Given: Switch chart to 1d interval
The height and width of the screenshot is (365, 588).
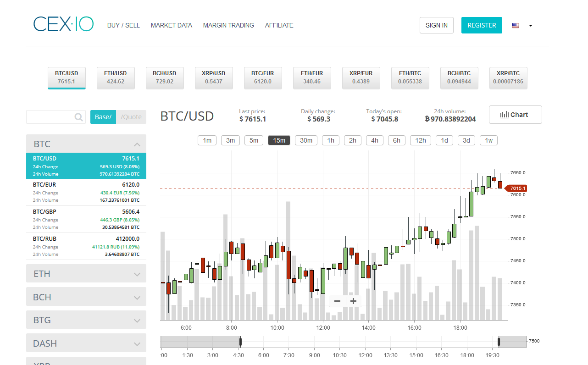Looking at the screenshot, I should [444, 140].
